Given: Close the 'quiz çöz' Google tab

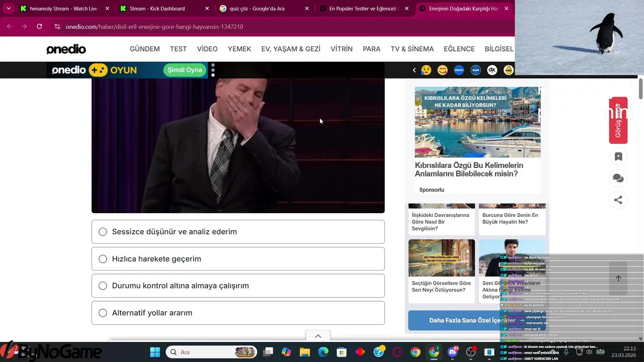Looking at the screenshot, I should pyautogui.click(x=307, y=9).
